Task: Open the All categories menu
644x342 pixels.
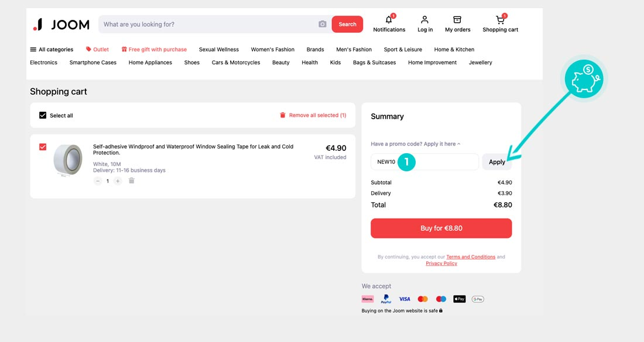Action: (52, 50)
